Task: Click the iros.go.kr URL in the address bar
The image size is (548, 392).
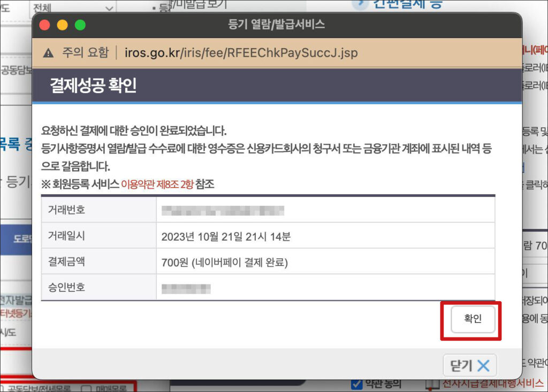Action: click(x=241, y=53)
